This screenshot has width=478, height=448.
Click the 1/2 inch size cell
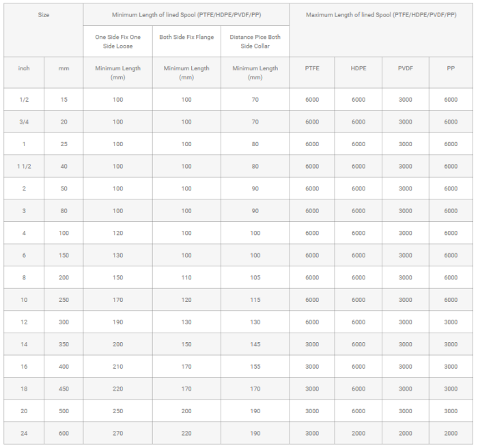(x=24, y=100)
